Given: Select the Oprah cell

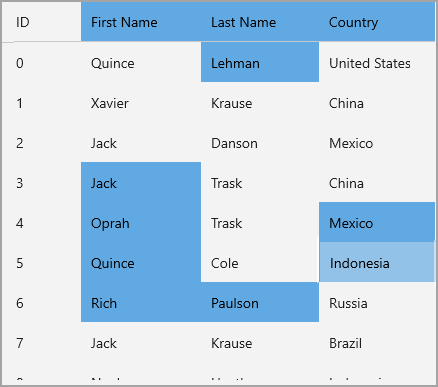Looking at the screenshot, I should coord(141,222).
